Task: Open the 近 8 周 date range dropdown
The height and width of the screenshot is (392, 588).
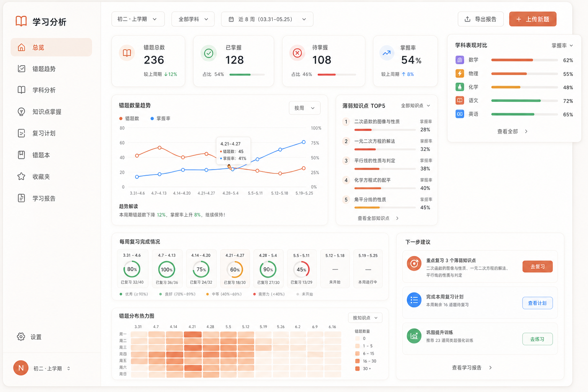Action: (x=267, y=19)
